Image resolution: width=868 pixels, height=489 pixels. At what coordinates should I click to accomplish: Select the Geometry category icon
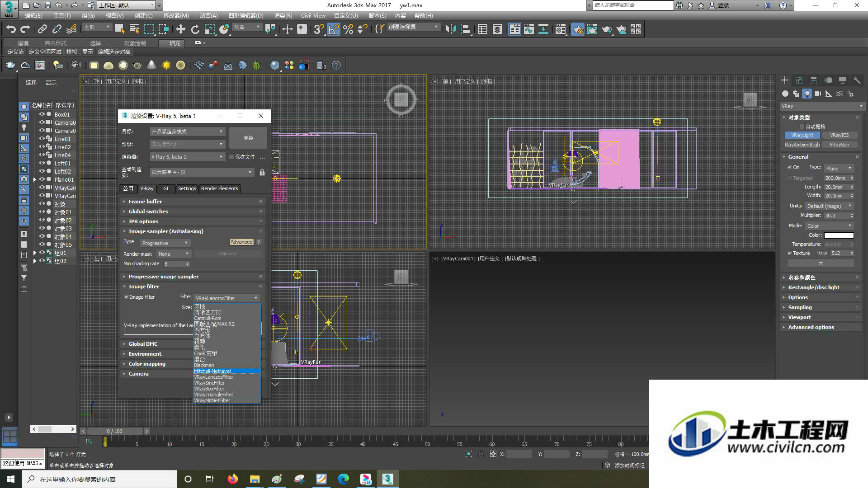click(x=785, y=94)
